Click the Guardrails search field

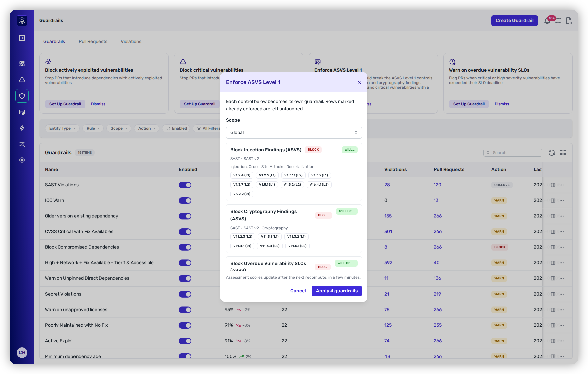[x=512, y=153]
